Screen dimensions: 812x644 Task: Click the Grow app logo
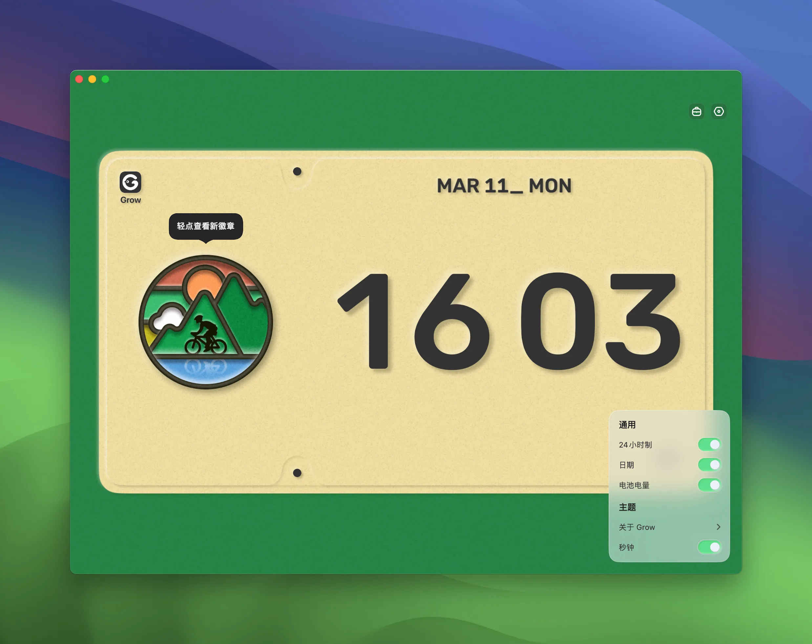[x=130, y=182]
